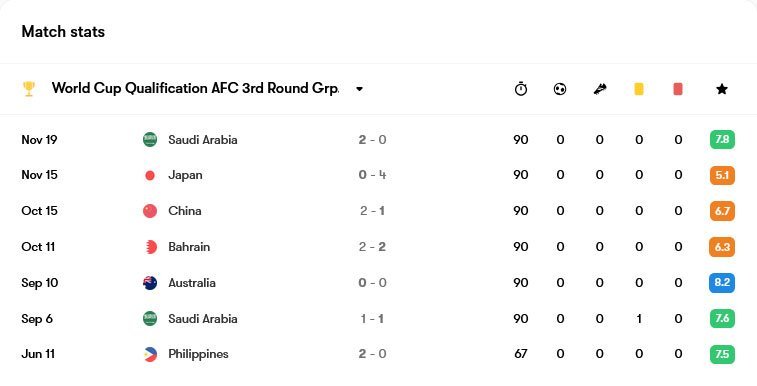This screenshot has width=757, height=386.
Task: Click the 5.1 orange rating badge
Action: coord(722,175)
